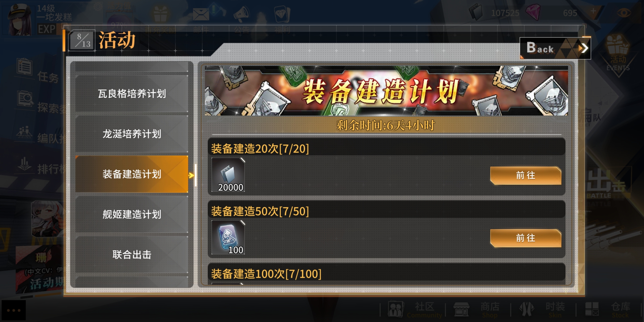Select the 舰姬建造计划 tab

pos(132,214)
